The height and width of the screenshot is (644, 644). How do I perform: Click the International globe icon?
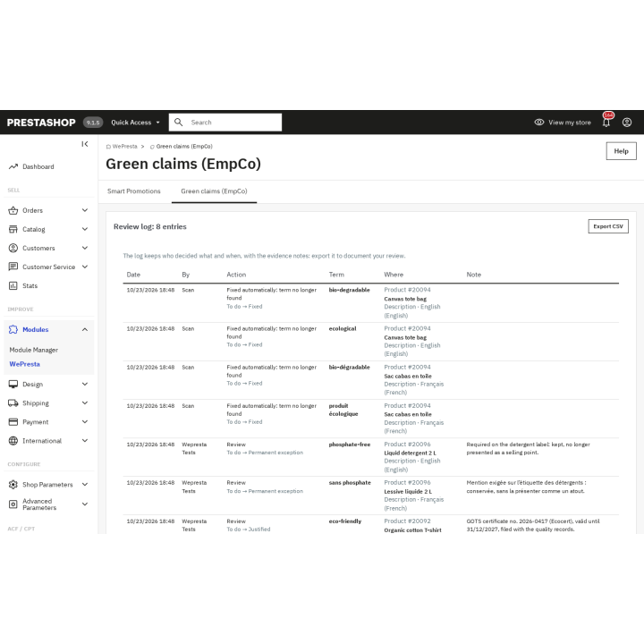click(x=13, y=441)
